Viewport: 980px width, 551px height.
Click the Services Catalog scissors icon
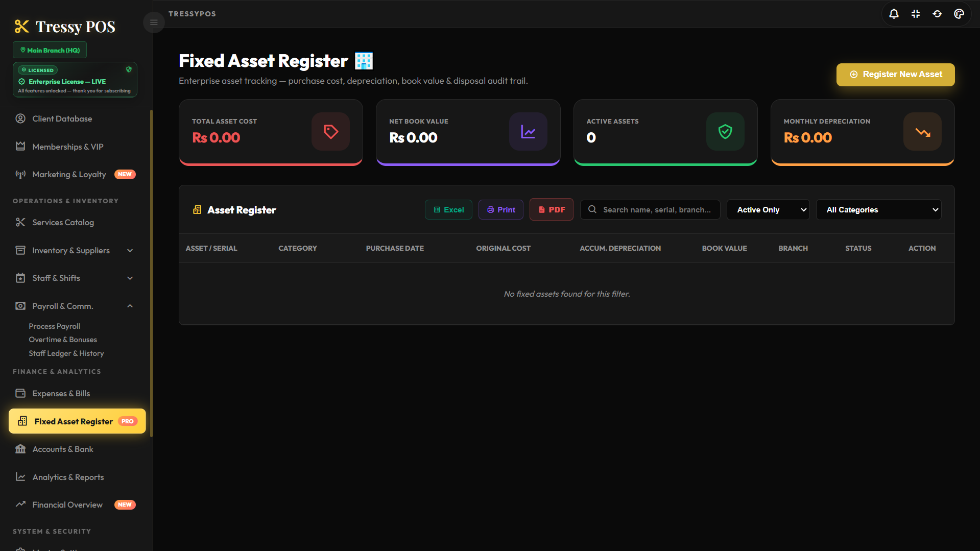(20, 222)
